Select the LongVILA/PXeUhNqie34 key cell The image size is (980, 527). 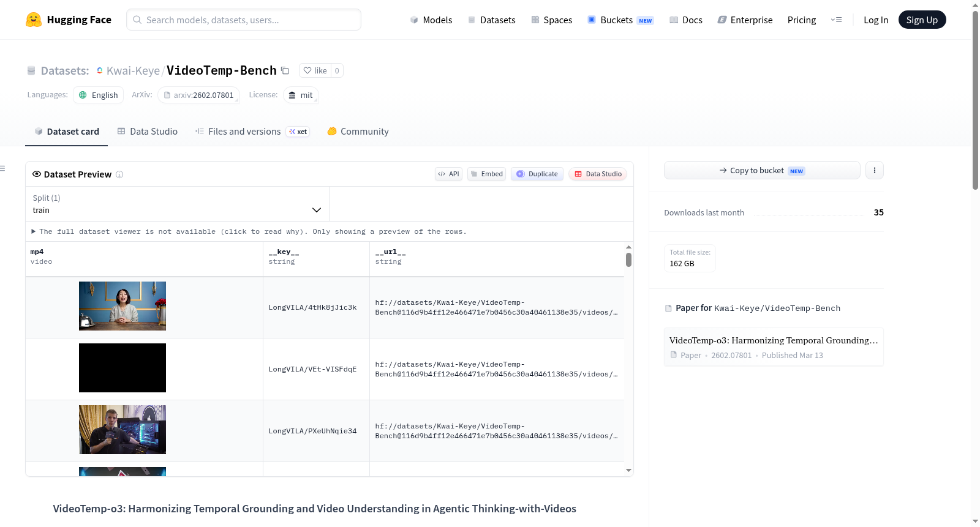317,431
